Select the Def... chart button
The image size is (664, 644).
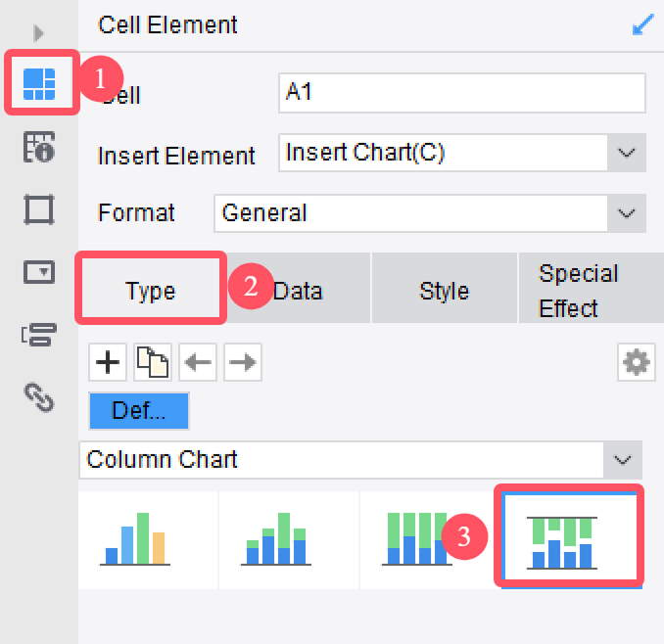[139, 411]
